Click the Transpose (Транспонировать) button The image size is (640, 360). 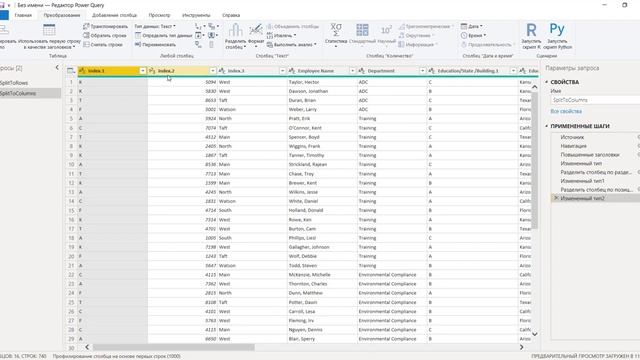coord(105,26)
